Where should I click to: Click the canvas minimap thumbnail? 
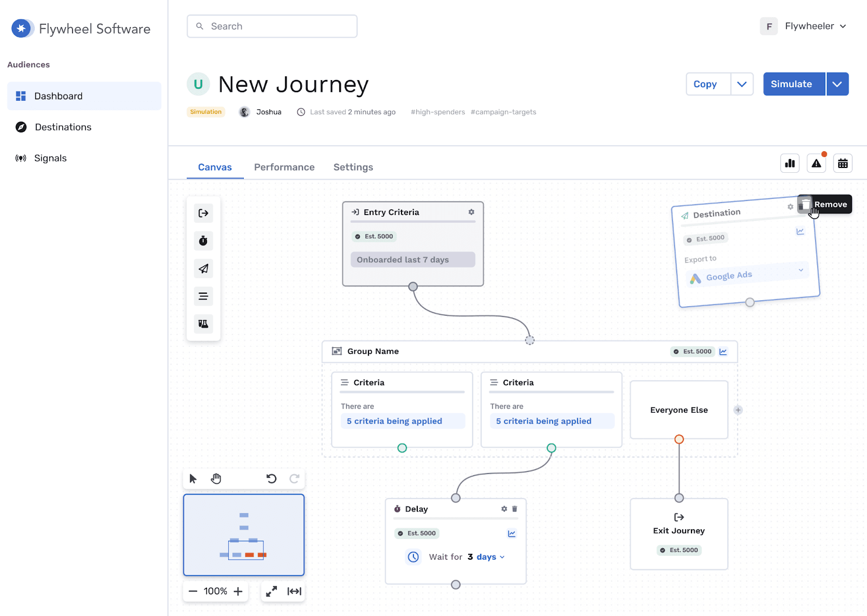click(x=244, y=535)
